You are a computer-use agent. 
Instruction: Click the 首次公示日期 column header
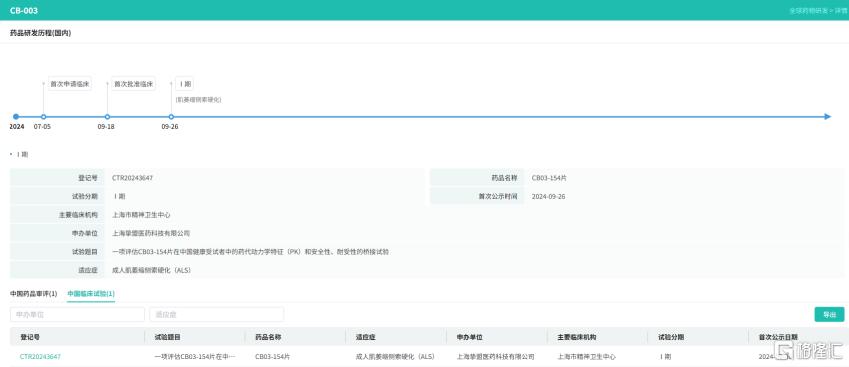click(x=778, y=337)
